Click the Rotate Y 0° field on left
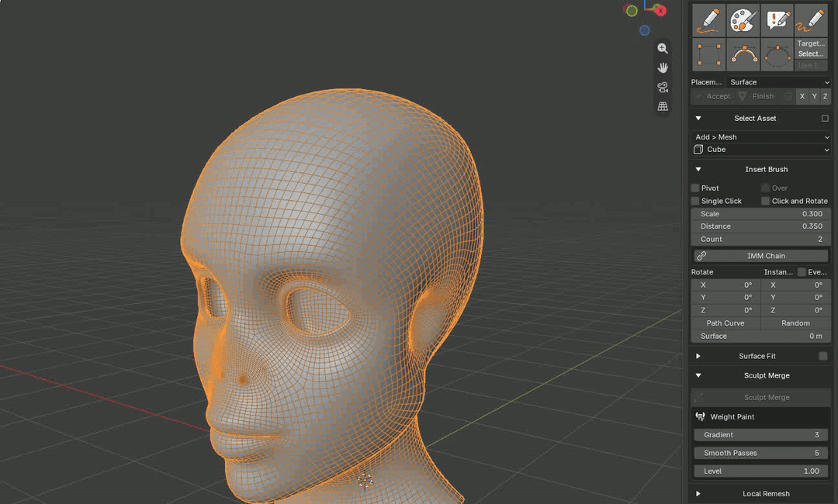This screenshot has width=838, height=504. (725, 298)
